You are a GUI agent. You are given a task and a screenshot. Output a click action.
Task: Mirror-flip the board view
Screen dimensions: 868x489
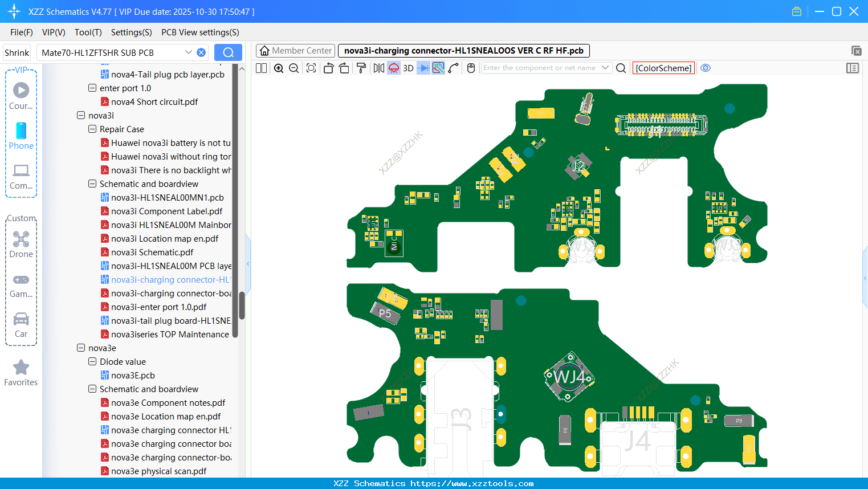pos(379,68)
